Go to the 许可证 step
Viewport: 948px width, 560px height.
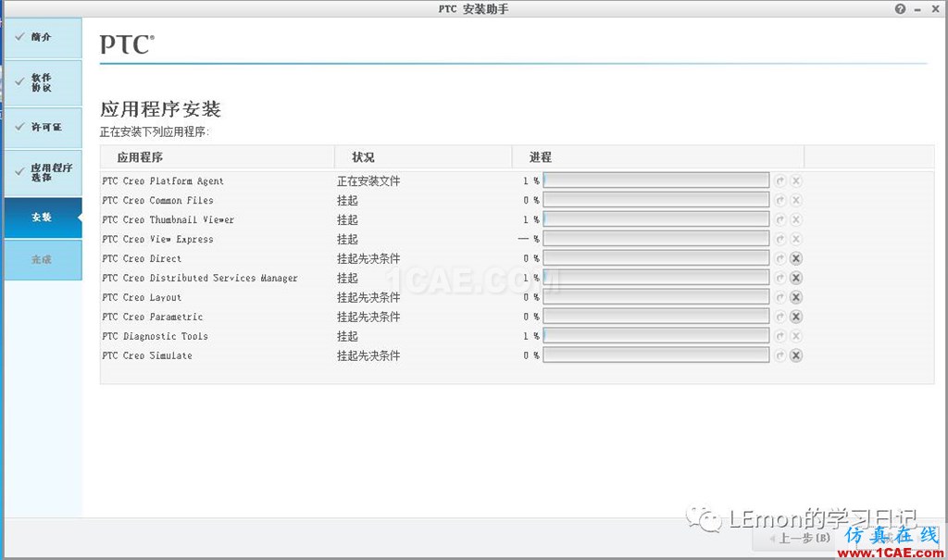tap(43, 128)
